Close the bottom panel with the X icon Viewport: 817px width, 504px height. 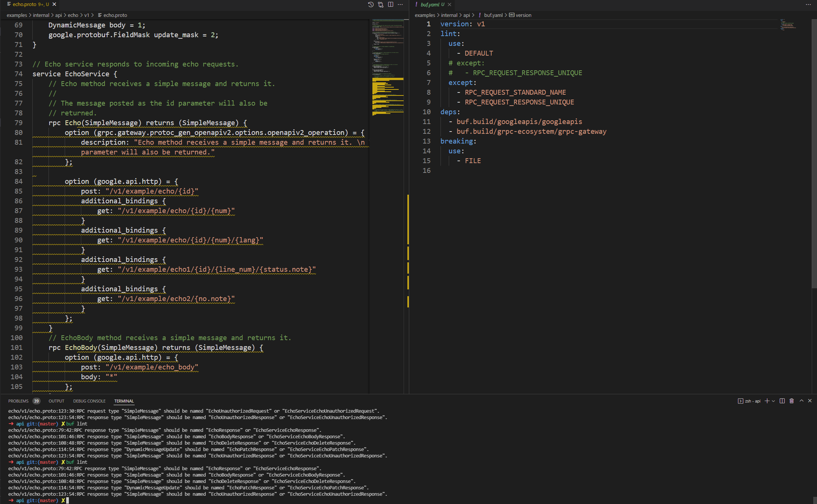(x=810, y=401)
